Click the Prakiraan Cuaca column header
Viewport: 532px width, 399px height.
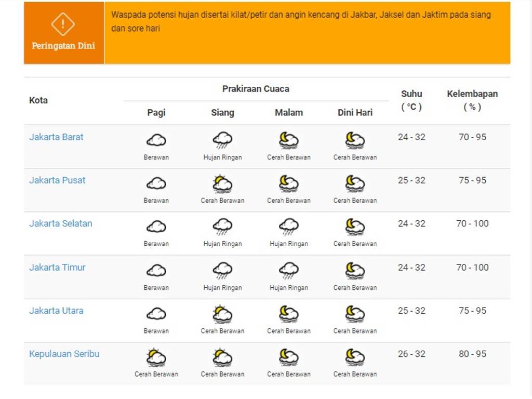(256, 89)
